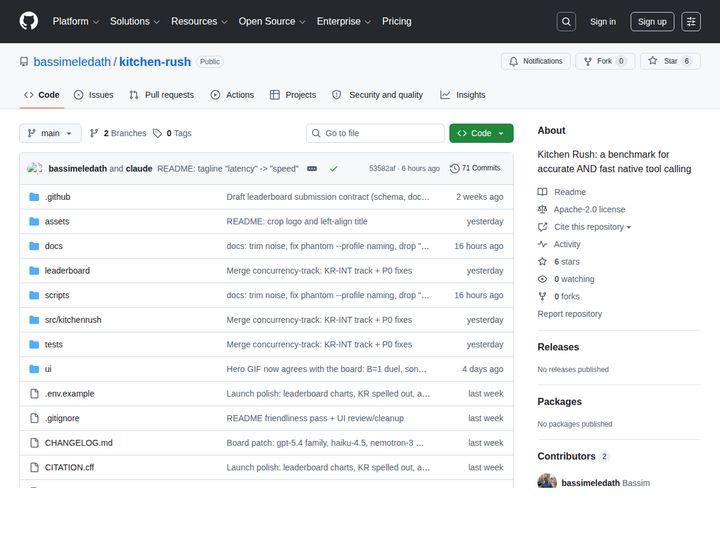Screen dimensions: 720x540
Task: Click the Sign in link
Action: pos(603,22)
